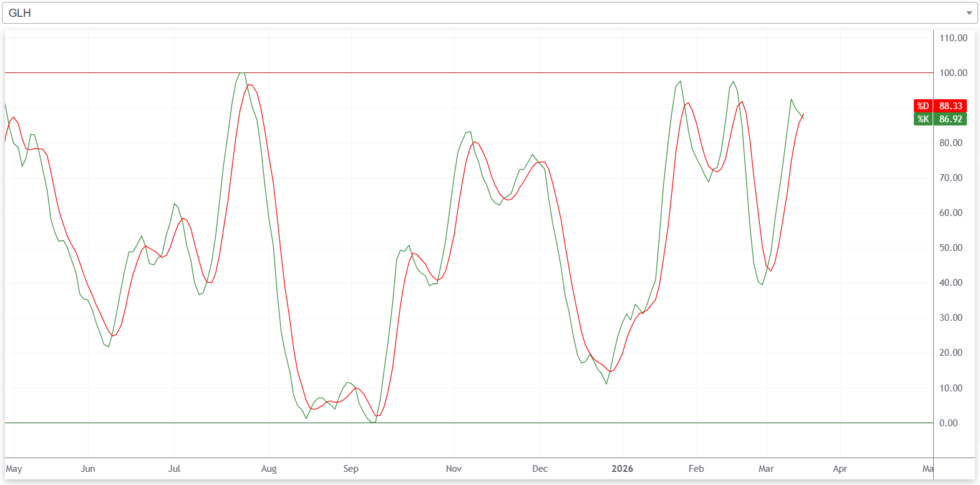Image resolution: width=980 pixels, height=485 pixels.
Task: Click the 50.00 label on price axis
Action: tap(951, 248)
